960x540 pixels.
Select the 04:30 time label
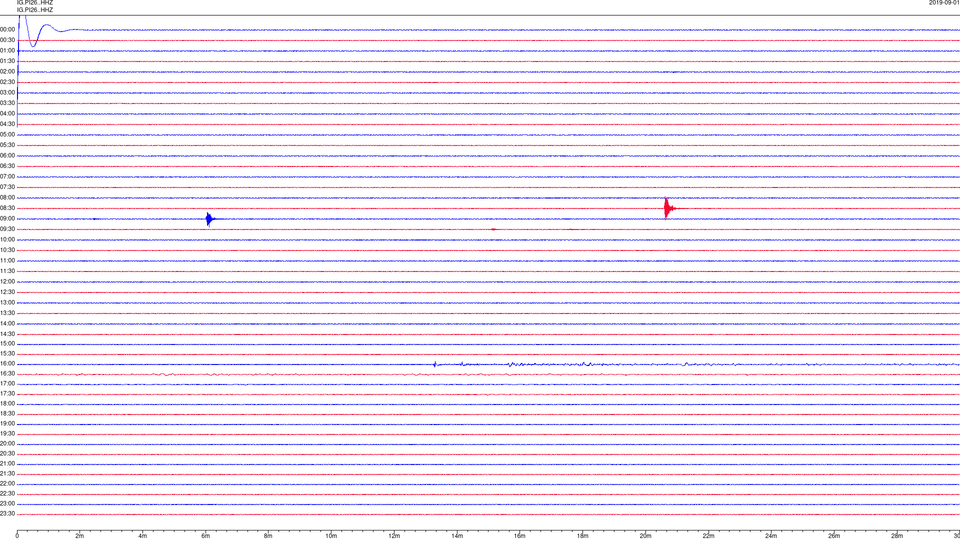point(7,124)
